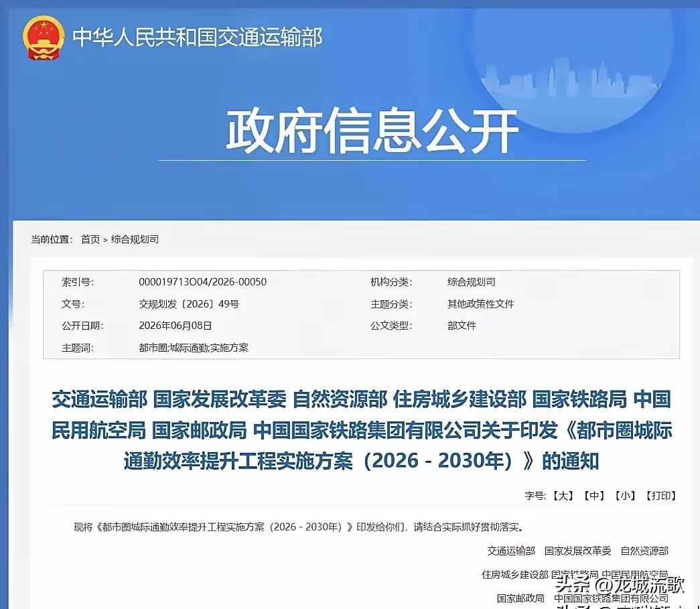The height and width of the screenshot is (609, 700).
Task: Select the 交通运输部 signature in the signature block
Action: (510, 551)
